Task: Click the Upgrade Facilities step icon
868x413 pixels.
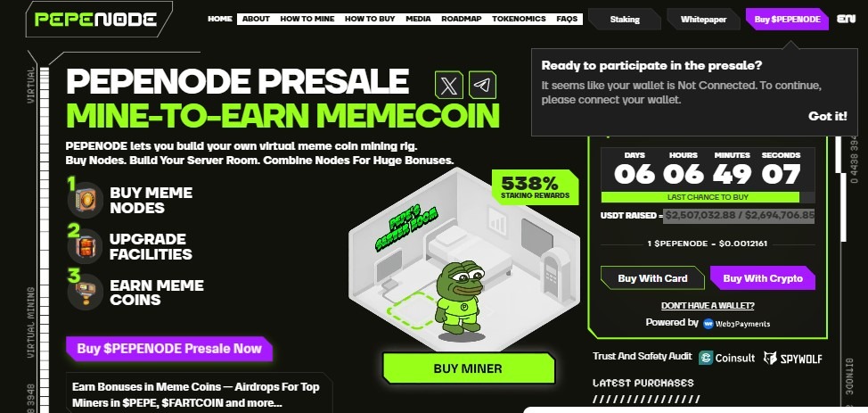Action: (86, 246)
